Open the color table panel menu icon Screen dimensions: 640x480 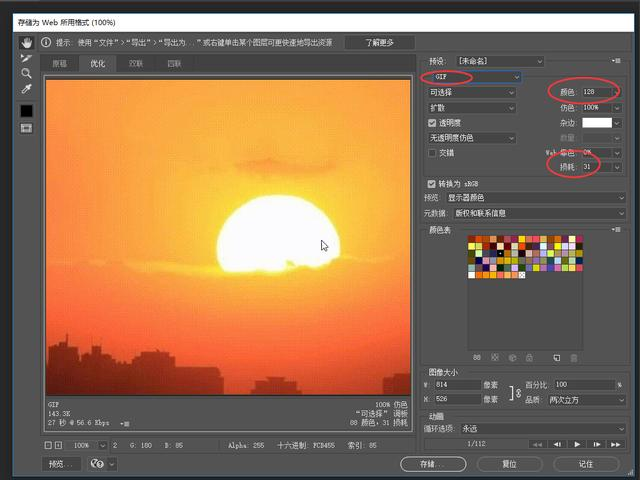(x=616, y=230)
